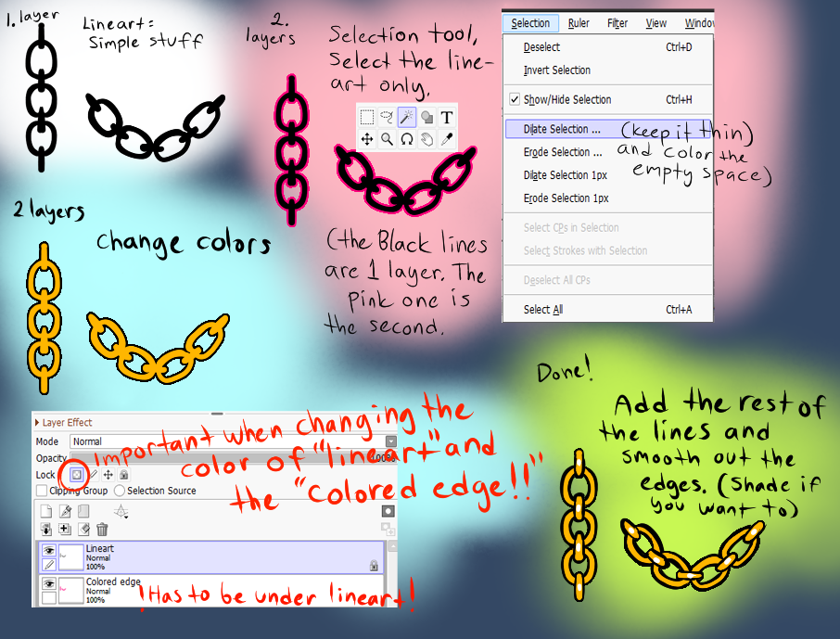This screenshot has height=639, width=840.
Task: Select the Selection Source radio button
Action: pyautogui.click(x=120, y=491)
